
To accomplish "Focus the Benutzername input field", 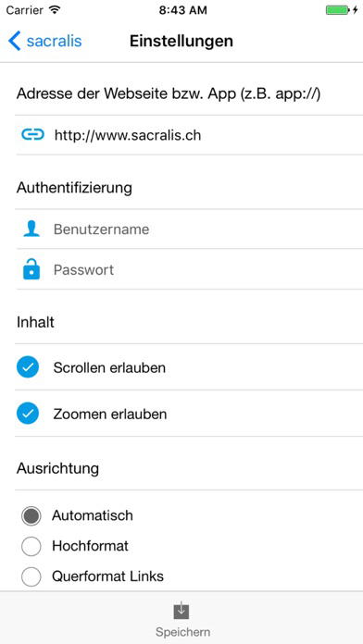I will click(207, 229).
